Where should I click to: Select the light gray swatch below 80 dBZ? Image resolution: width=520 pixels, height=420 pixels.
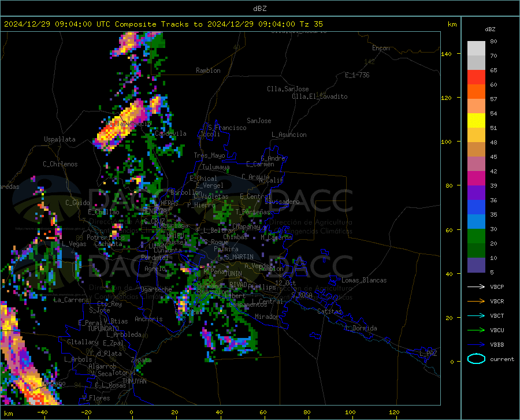pos(476,49)
